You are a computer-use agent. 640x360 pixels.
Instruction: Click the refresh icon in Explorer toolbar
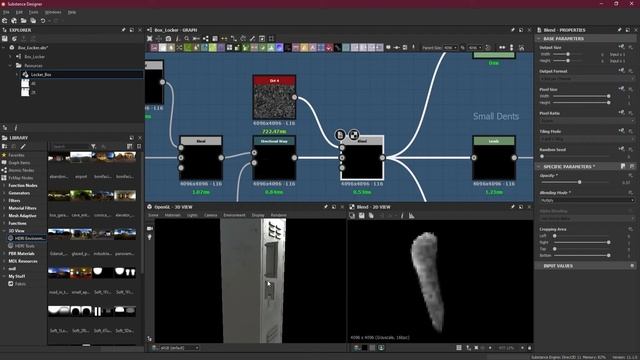click(x=14, y=39)
